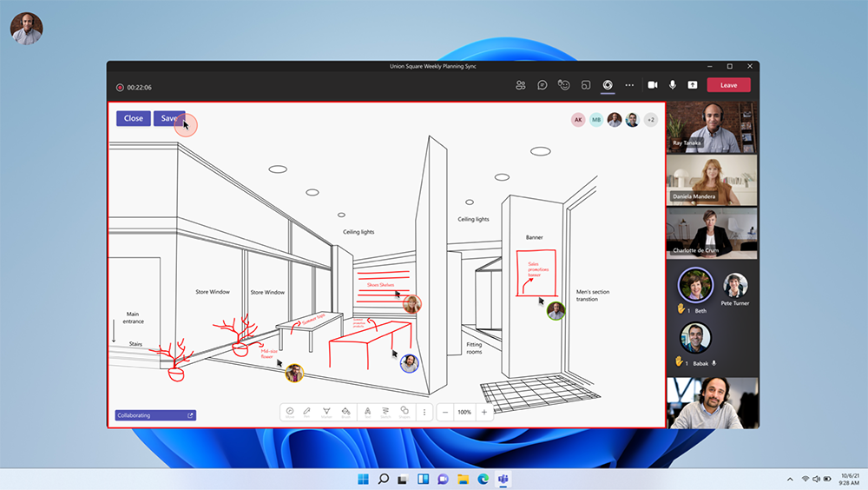Viewport: 868px width, 490px height.
Task: Select the Shapes tool
Action: (x=404, y=412)
